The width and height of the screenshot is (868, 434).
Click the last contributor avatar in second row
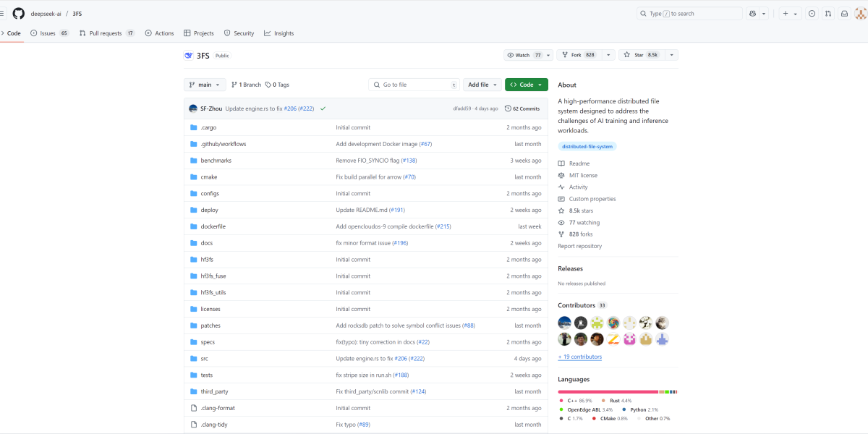tap(663, 339)
